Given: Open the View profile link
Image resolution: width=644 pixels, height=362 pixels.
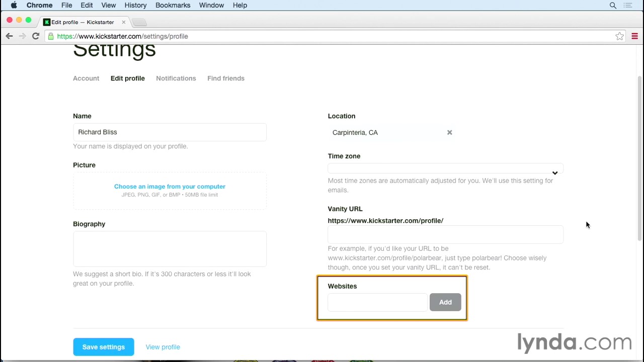Looking at the screenshot, I should pos(163,347).
